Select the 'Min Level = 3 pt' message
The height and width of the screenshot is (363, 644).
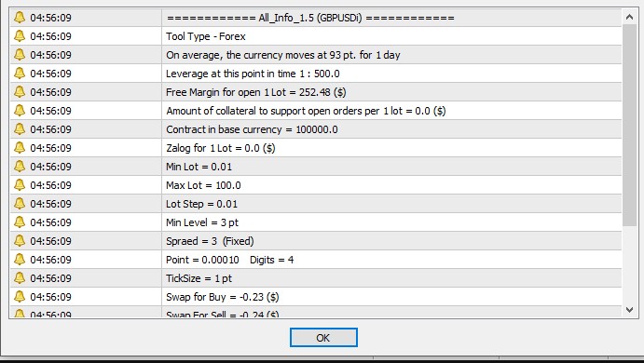[202, 222]
